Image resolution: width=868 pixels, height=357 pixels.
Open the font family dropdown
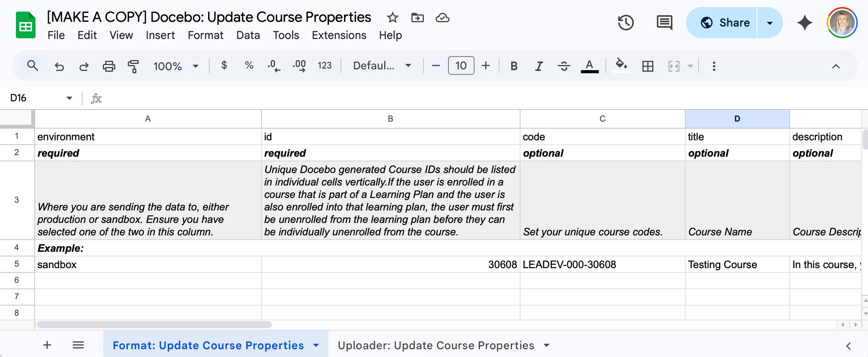(382, 65)
